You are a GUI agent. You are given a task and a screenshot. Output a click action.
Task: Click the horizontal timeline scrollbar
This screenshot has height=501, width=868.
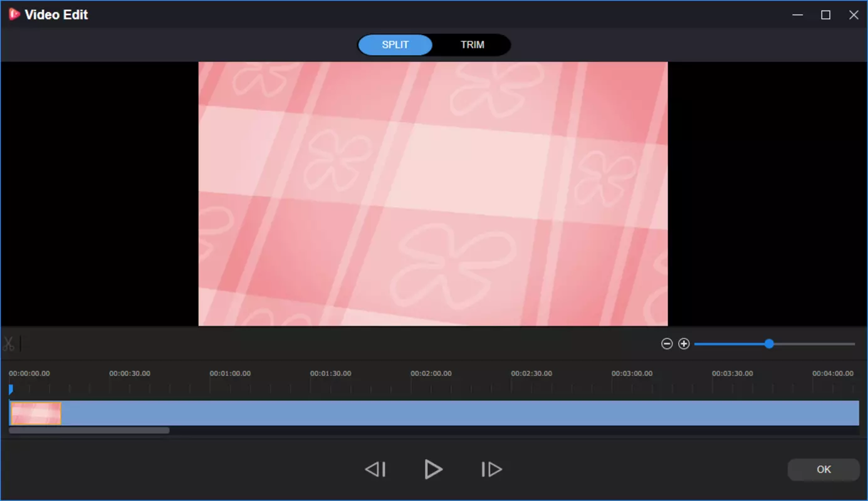pyautogui.click(x=89, y=431)
